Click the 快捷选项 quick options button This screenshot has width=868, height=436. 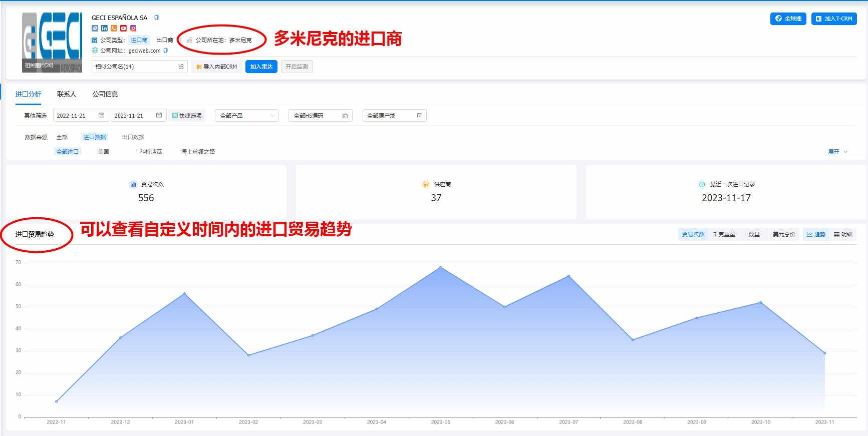pos(187,116)
